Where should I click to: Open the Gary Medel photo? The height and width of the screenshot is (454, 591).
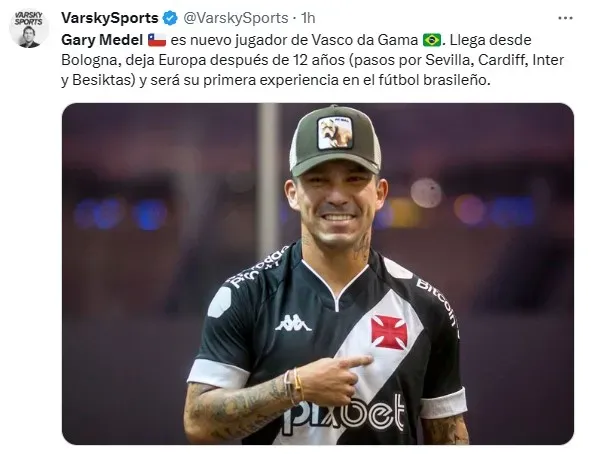[318, 274]
